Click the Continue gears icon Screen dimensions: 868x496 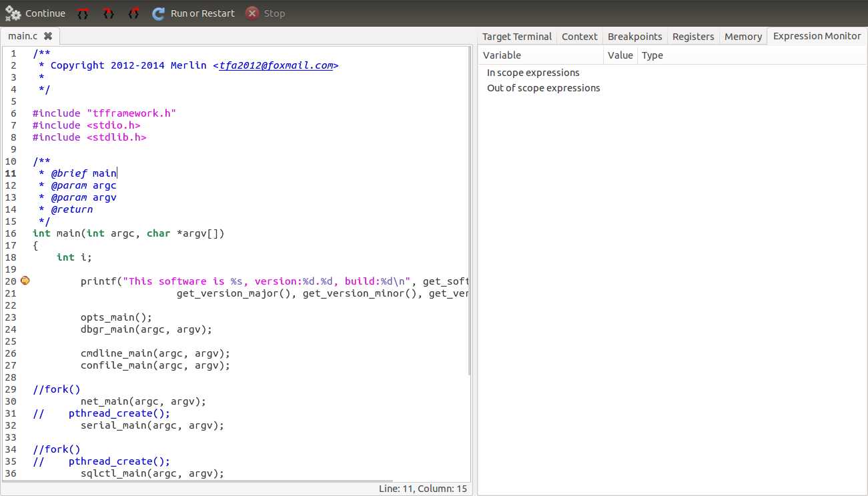pyautogui.click(x=13, y=13)
